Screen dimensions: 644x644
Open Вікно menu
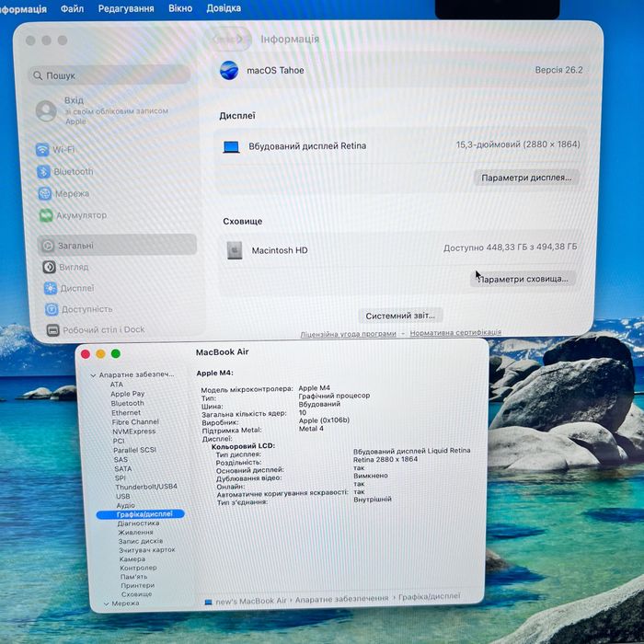[180, 8]
